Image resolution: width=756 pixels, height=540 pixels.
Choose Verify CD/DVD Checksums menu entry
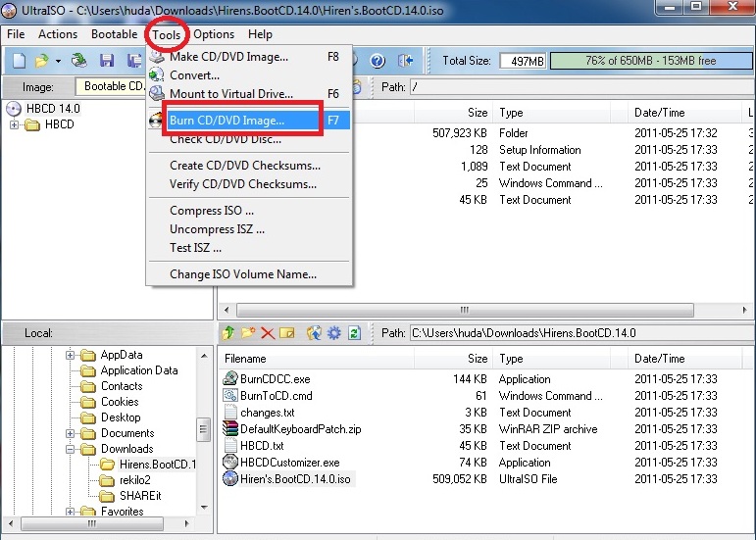(249, 184)
